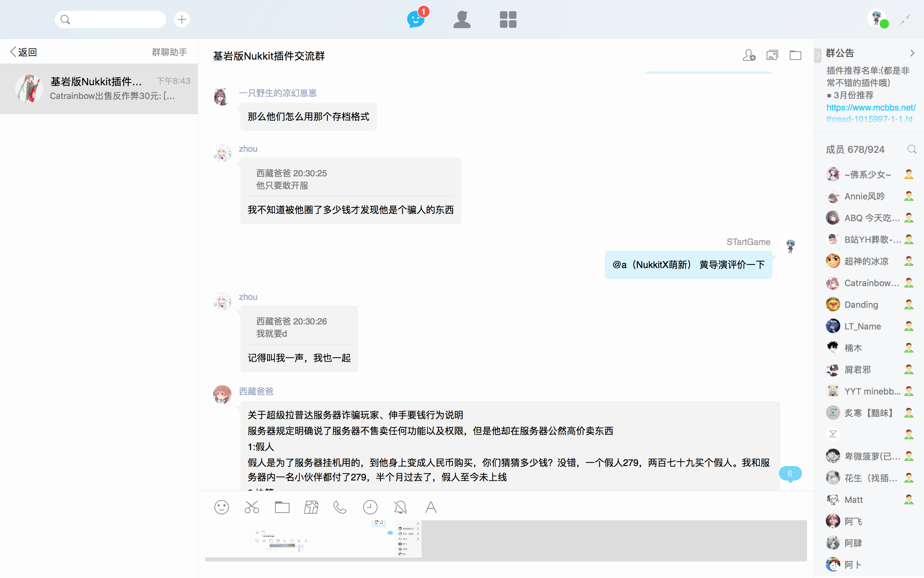Click the shrink window arrows icon
Screen dimensions: 924x578
tap(905, 20)
